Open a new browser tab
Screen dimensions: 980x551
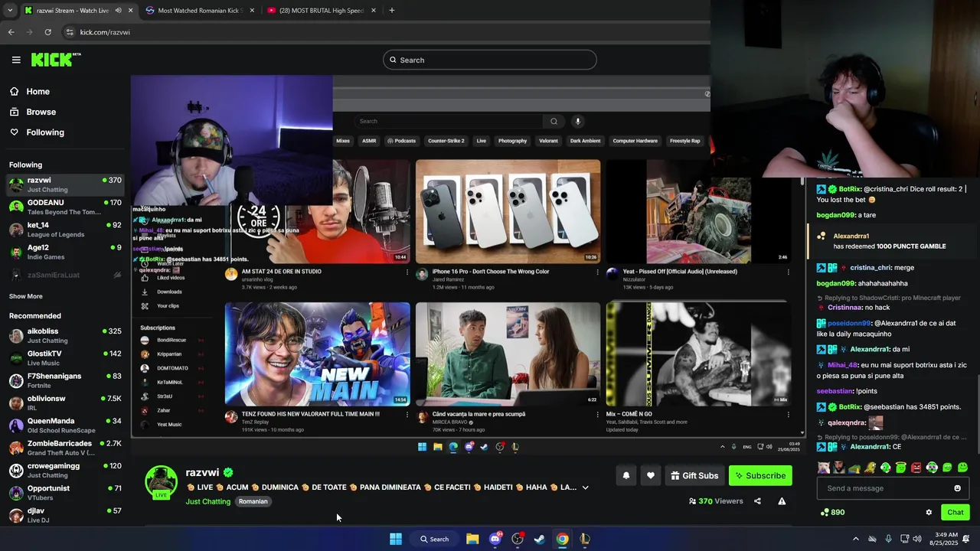click(391, 10)
